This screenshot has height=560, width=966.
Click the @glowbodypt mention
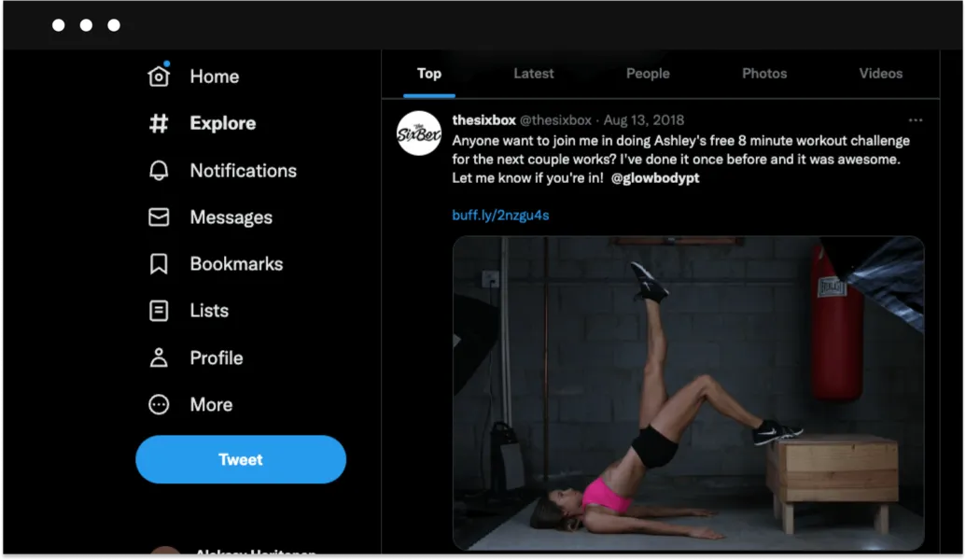[x=655, y=178]
